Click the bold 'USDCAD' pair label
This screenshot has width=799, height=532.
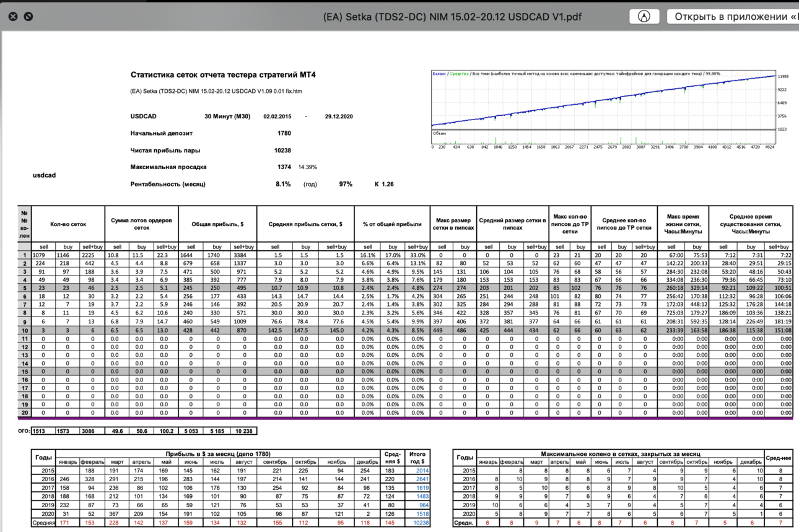[x=143, y=116]
